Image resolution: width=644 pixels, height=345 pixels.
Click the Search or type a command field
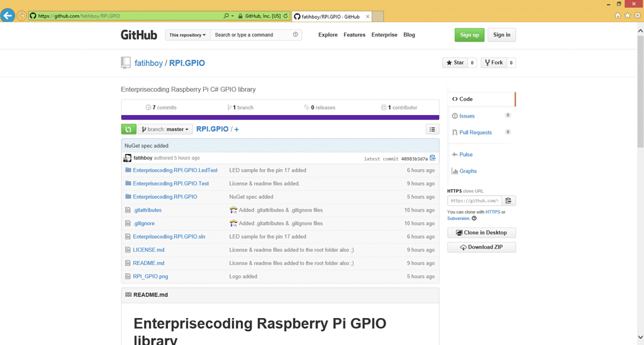252,35
